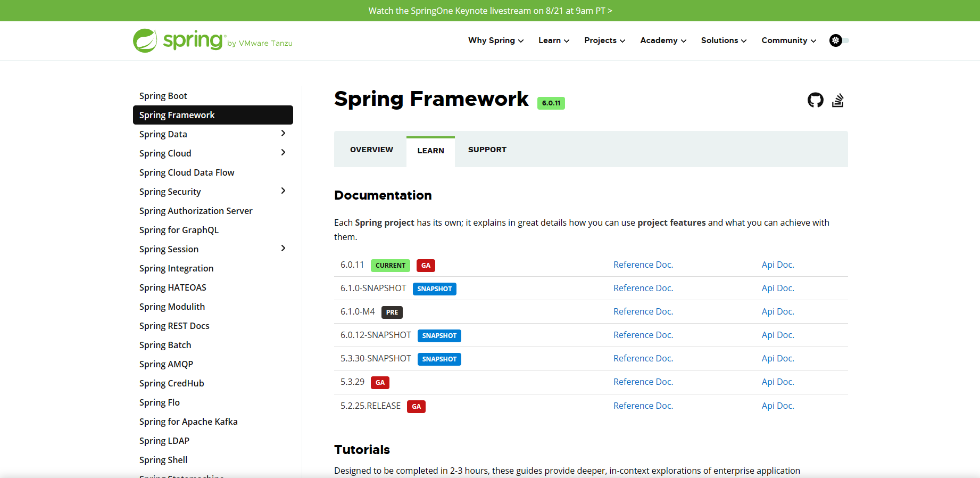The width and height of the screenshot is (980, 478).
Task: Expand the Learn navigation menu
Action: [554, 40]
